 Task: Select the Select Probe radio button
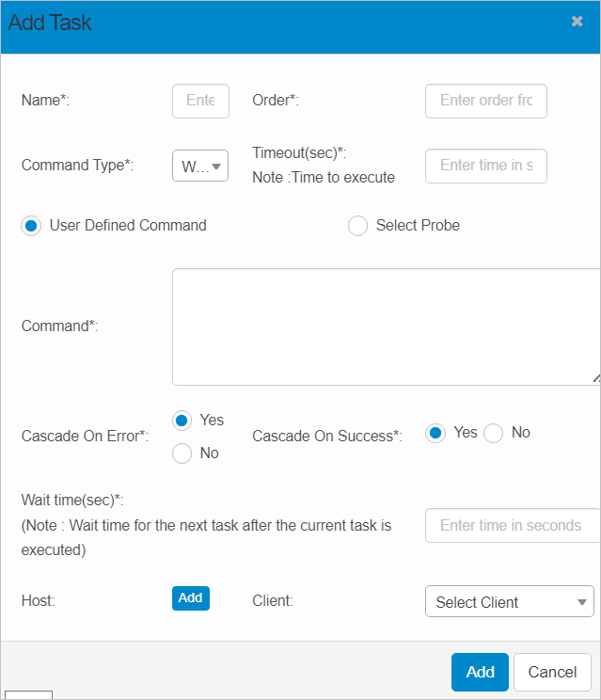(x=357, y=226)
